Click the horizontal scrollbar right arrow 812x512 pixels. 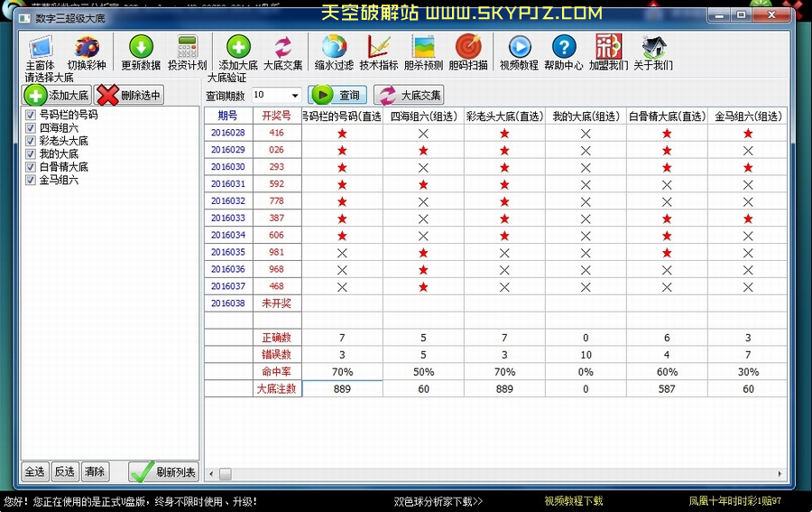pos(780,474)
